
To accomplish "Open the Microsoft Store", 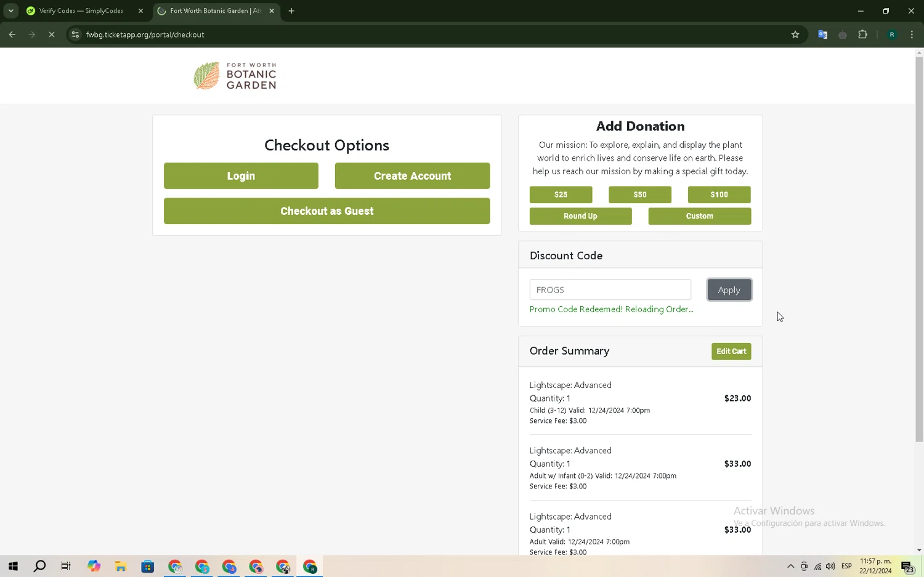I will click(148, 566).
